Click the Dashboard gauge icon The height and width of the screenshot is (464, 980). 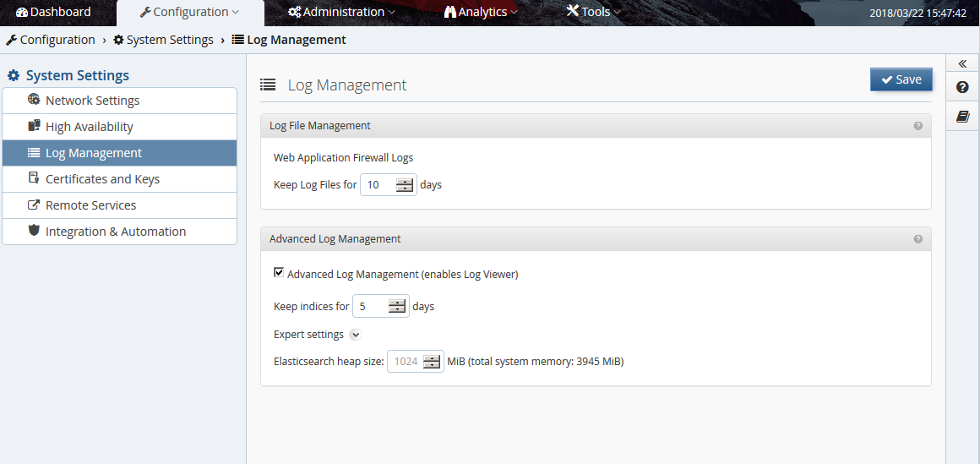(x=22, y=12)
